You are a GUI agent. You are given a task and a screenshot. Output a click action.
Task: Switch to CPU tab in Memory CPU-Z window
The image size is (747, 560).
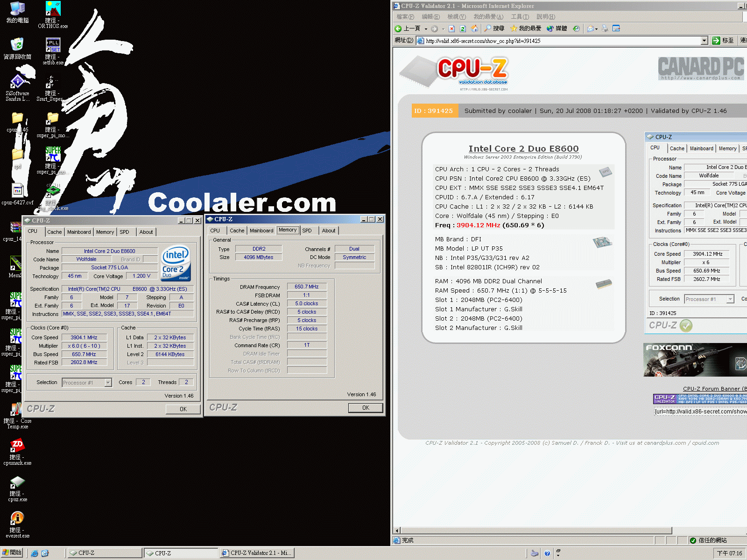[215, 231]
